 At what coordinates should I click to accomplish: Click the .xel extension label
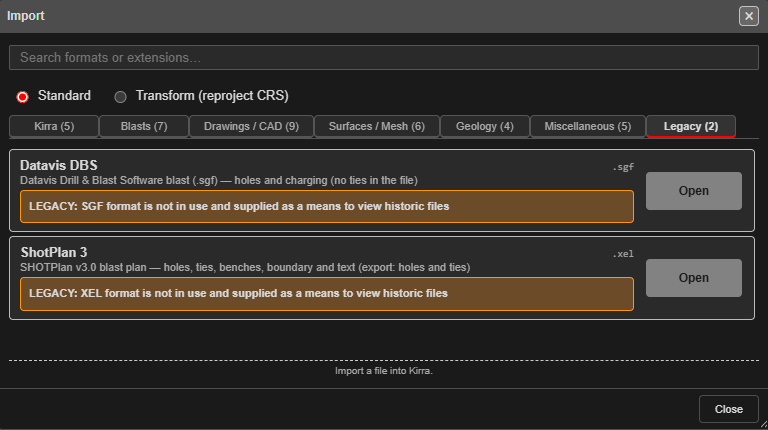coord(623,254)
